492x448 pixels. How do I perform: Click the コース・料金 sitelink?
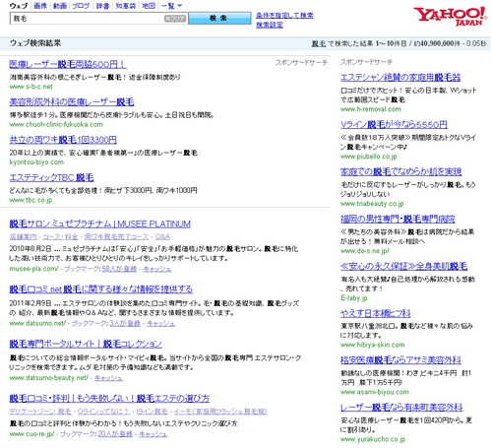pyautogui.click(x=60, y=236)
